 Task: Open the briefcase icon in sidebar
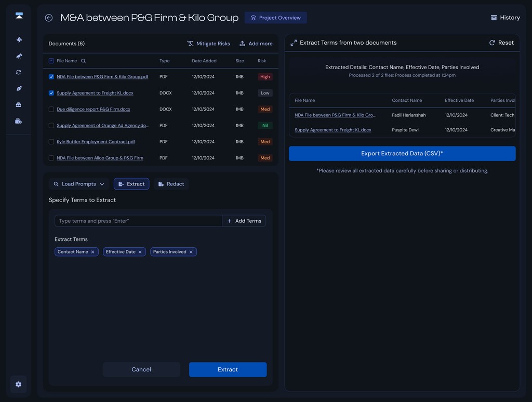[x=19, y=105]
